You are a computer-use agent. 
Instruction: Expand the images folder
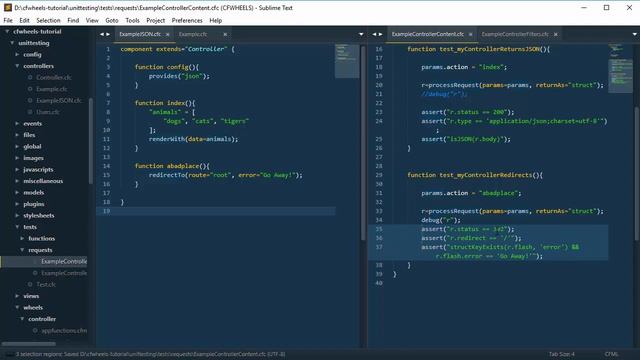pyautogui.click(x=17, y=158)
